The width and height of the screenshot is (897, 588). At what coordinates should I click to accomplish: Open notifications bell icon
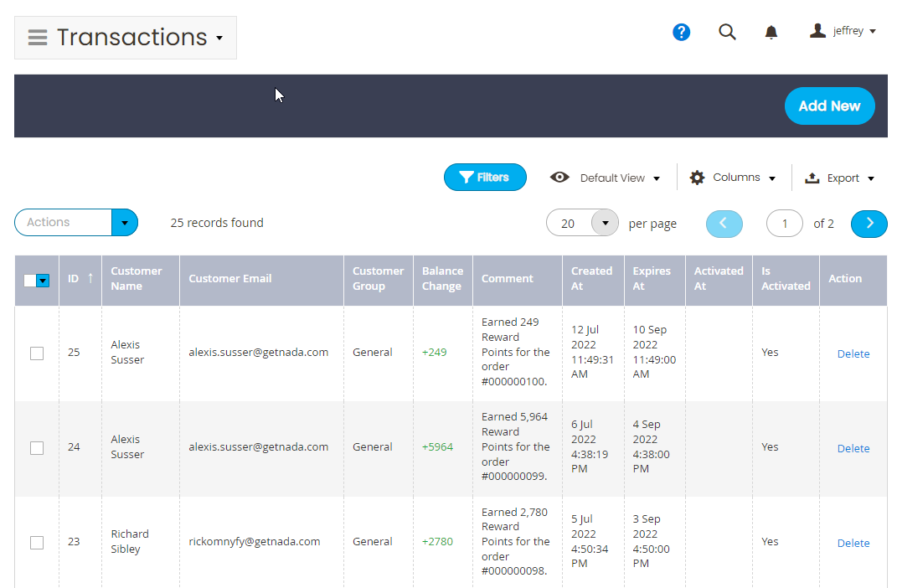click(x=771, y=32)
